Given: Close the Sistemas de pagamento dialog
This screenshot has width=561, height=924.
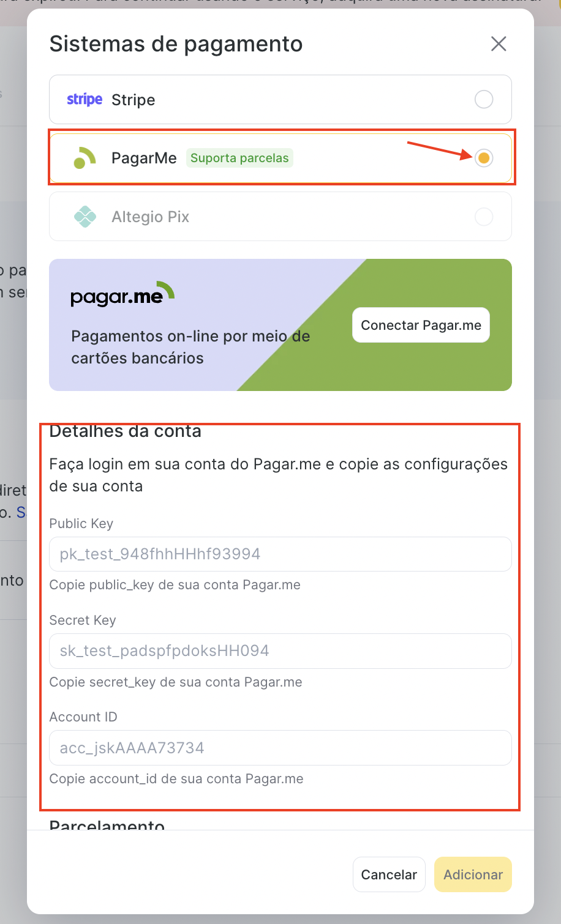Looking at the screenshot, I should pos(499,44).
